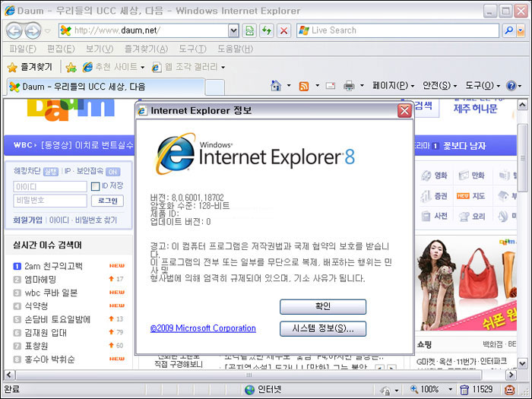This screenshot has height=399, width=532.
Task: Click the green Refresh arrows icon
Action: click(267, 31)
